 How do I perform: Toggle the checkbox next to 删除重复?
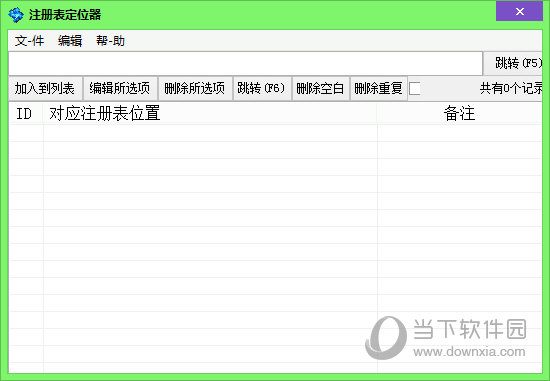click(x=415, y=88)
